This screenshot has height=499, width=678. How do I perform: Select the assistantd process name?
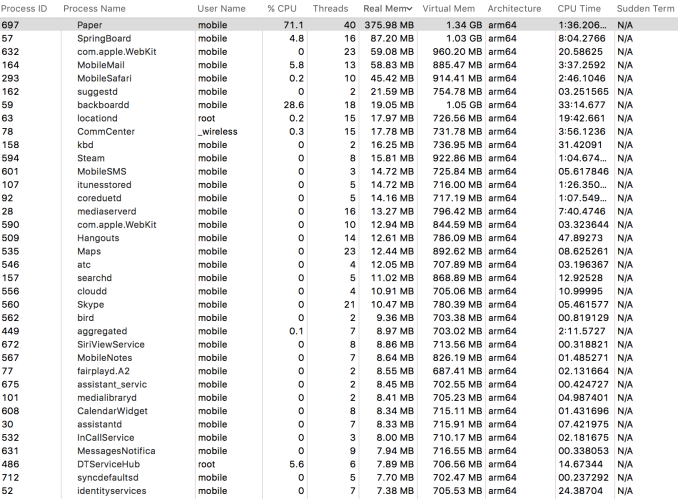(99, 425)
